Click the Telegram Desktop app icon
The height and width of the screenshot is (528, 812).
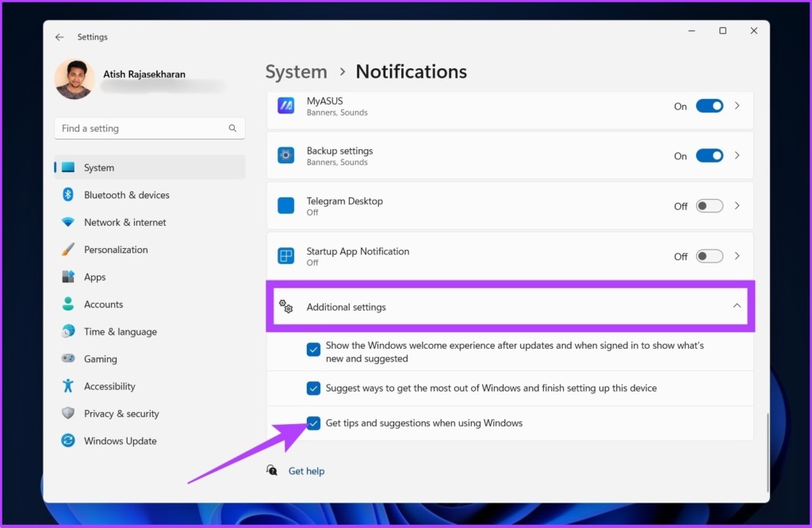click(285, 205)
